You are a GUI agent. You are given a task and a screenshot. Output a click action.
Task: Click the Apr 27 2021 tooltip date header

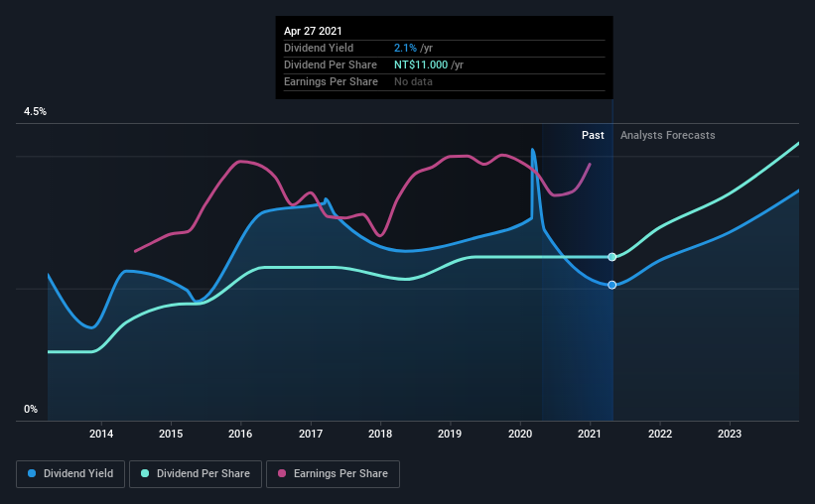313,31
